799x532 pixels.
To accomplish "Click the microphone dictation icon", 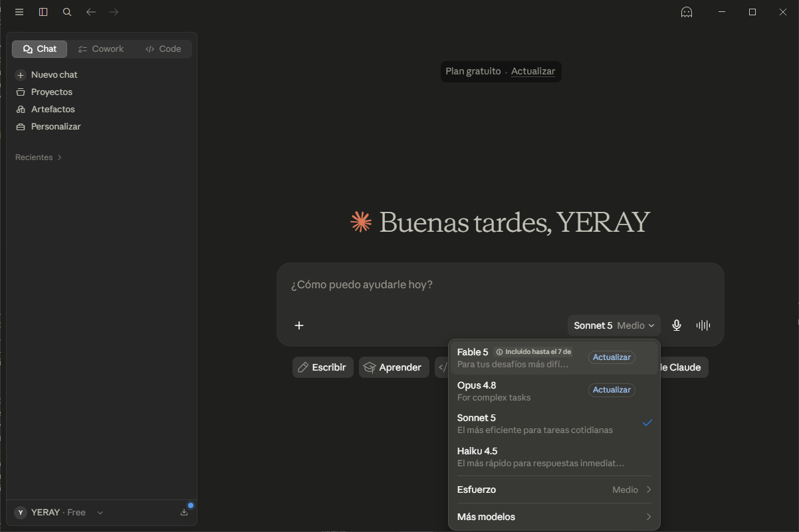I will tap(677, 325).
